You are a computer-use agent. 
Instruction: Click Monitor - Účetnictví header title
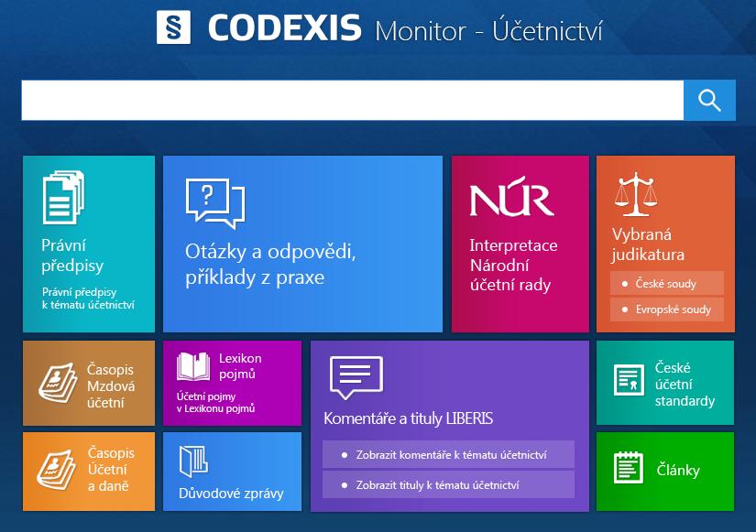click(488, 30)
